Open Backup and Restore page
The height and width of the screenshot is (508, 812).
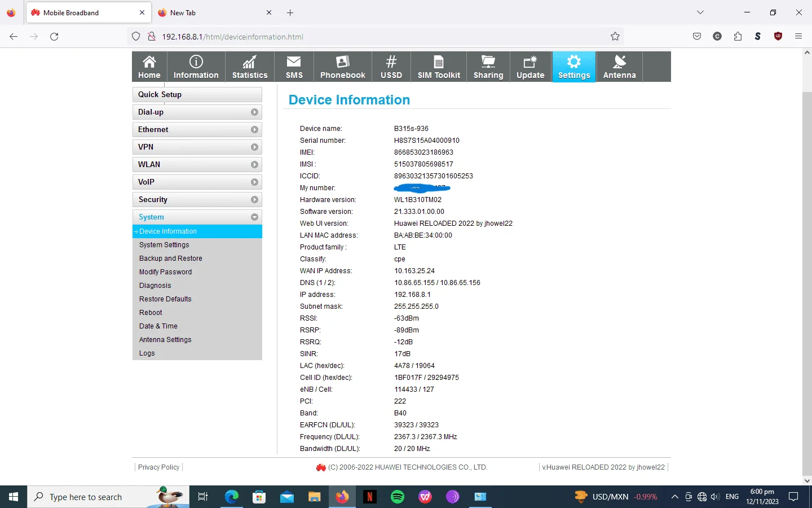pyautogui.click(x=171, y=259)
